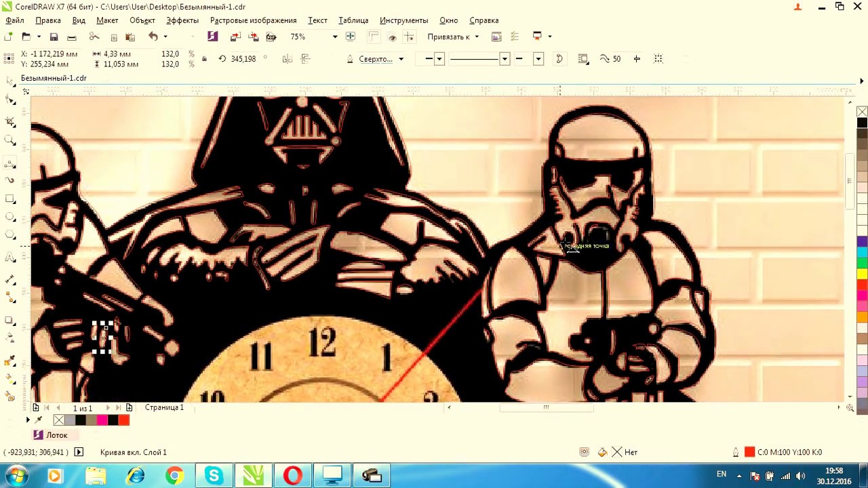Viewport: 868px width, 488px height.
Task: Click the rotation angle field 345,198
Action: click(243, 59)
